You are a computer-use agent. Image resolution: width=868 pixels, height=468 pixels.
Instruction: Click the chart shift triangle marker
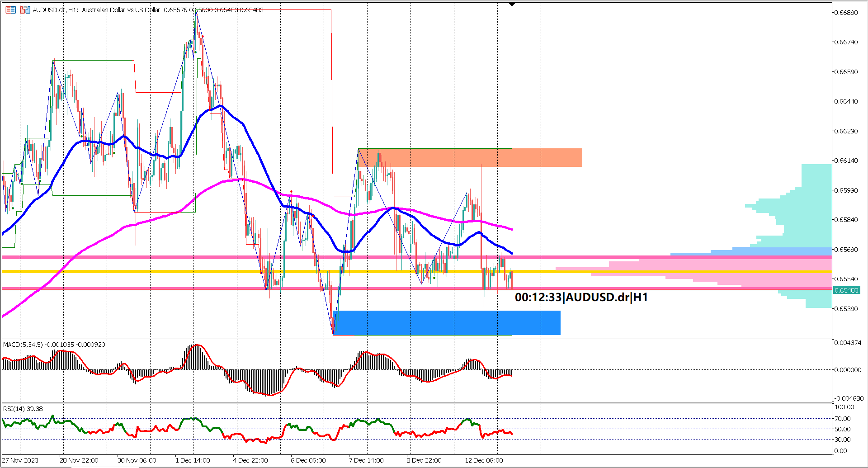pyautogui.click(x=512, y=4)
